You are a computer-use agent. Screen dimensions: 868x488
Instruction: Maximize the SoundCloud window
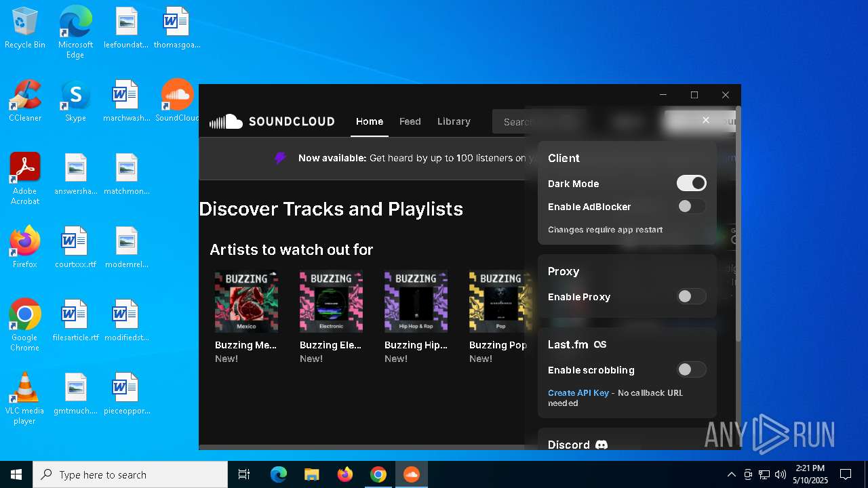tap(694, 95)
